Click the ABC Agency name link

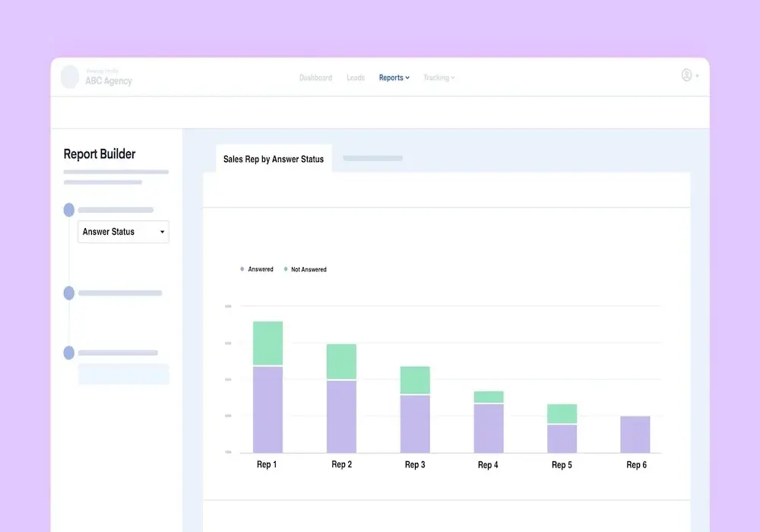109,81
